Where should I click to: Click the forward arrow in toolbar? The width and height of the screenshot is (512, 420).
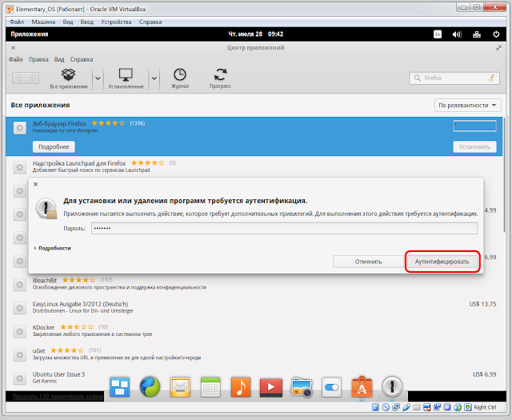(32, 78)
